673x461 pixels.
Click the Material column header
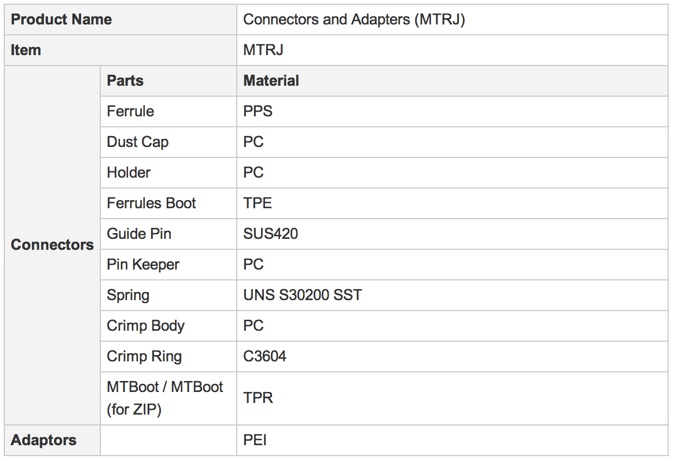pos(452,81)
